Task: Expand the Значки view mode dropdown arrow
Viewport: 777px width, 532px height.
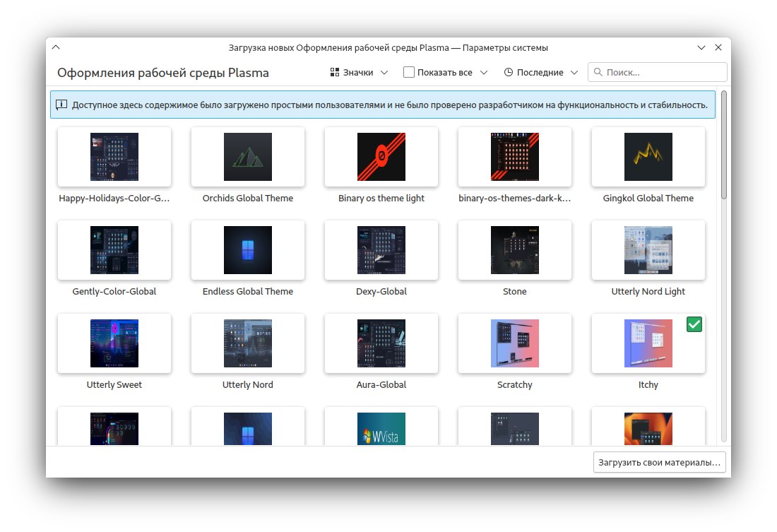Action: click(384, 72)
